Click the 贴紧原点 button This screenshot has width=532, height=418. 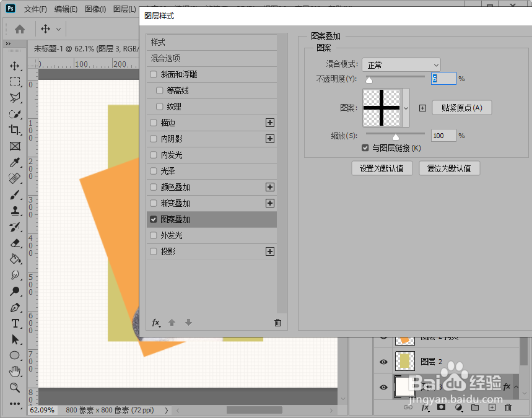(461, 107)
